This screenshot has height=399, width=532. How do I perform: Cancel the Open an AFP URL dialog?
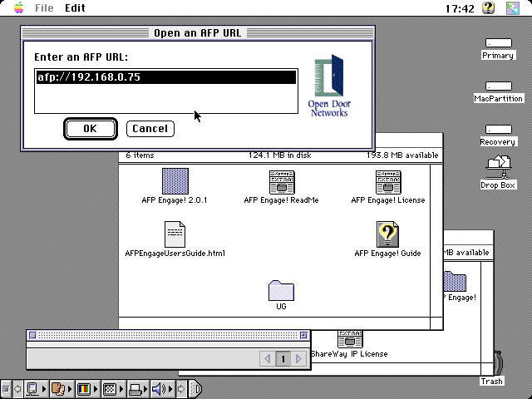tap(150, 129)
